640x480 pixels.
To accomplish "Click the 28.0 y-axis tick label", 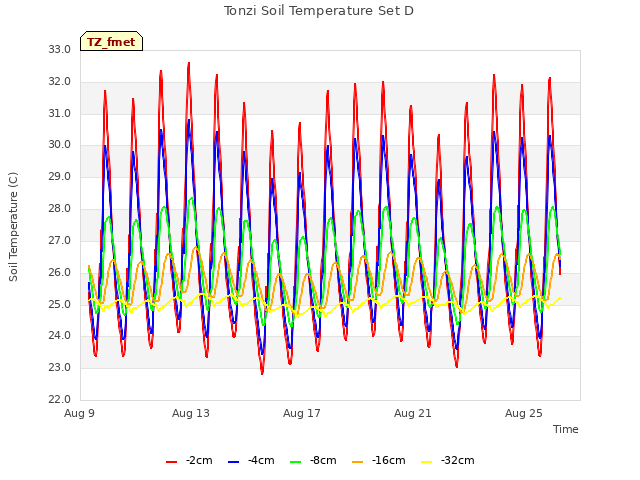I will pos(60,208).
